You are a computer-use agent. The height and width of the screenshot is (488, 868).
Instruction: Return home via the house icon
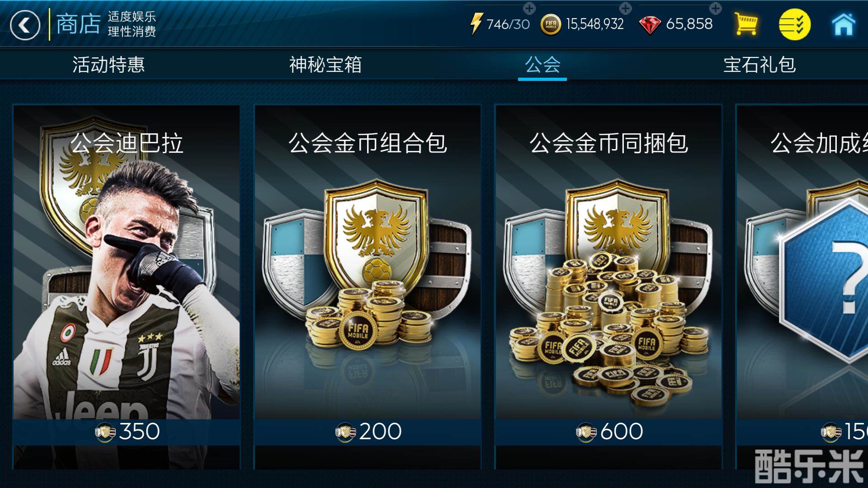(x=844, y=24)
